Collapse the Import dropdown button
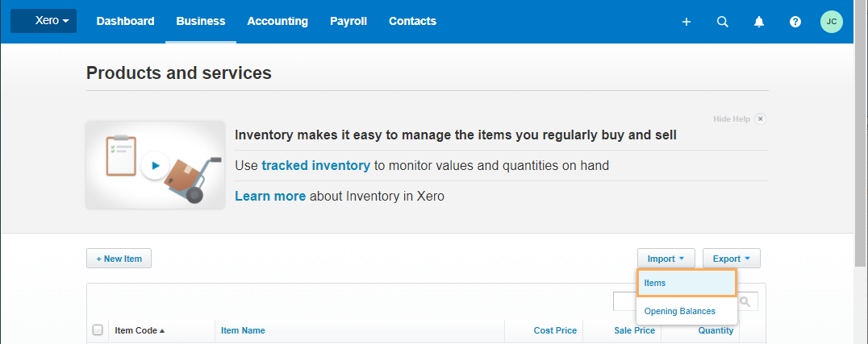Viewport: 868px width, 344px height. [x=666, y=259]
